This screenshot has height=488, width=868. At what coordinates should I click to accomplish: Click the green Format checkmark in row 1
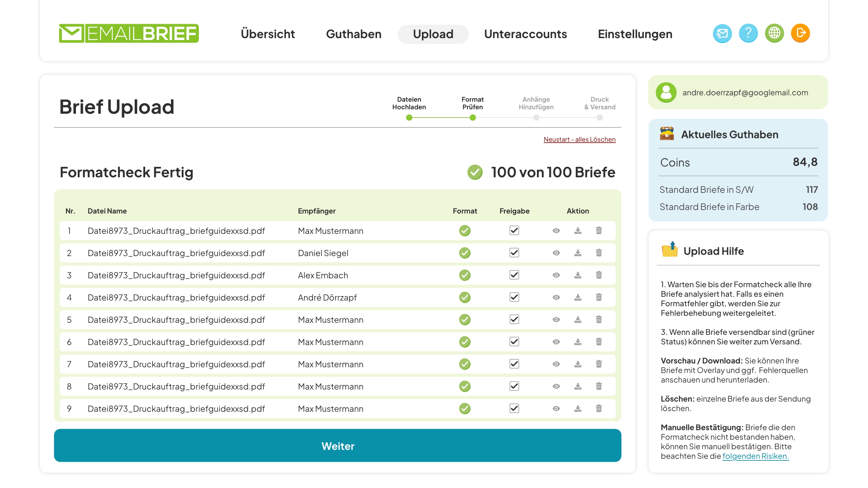(x=464, y=231)
